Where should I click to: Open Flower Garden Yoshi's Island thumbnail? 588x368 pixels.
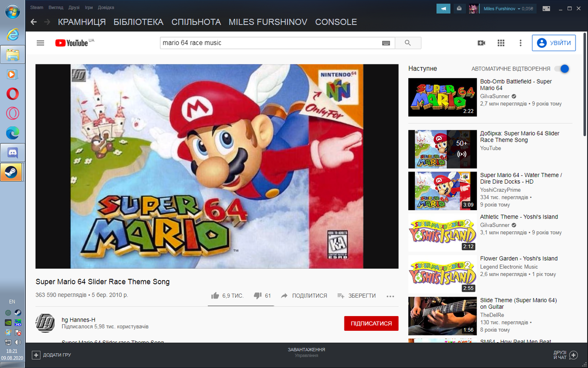click(x=442, y=275)
